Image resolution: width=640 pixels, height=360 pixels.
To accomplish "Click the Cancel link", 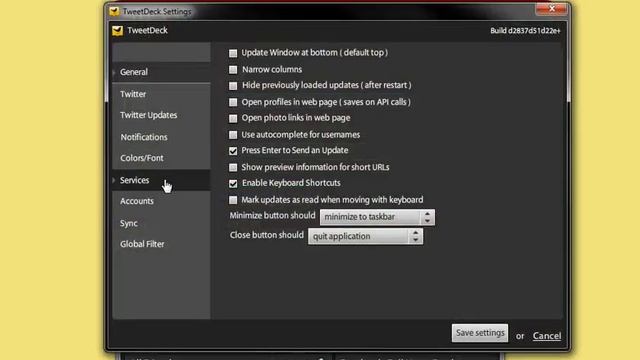I will click(x=547, y=336).
